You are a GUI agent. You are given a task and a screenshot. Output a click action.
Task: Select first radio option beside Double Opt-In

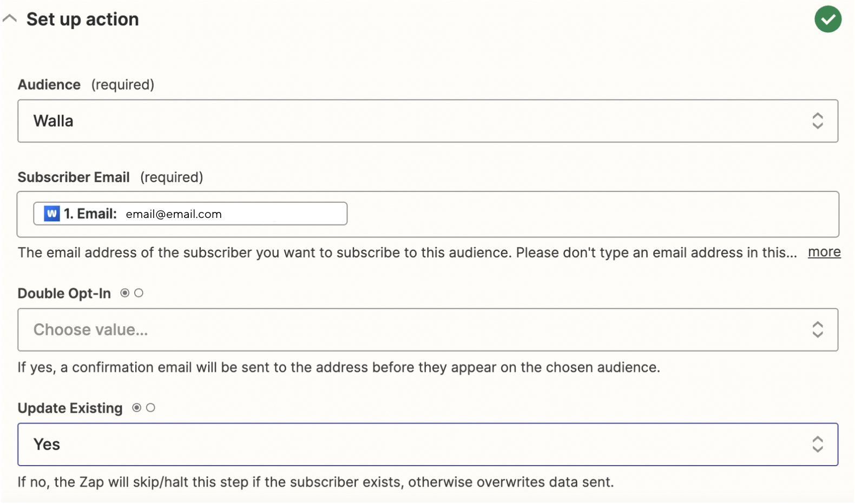pos(125,293)
